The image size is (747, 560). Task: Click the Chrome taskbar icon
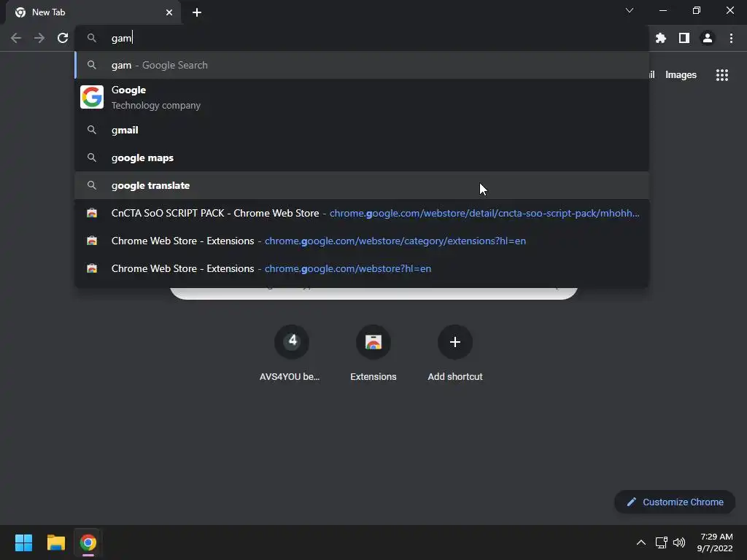pos(88,542)
